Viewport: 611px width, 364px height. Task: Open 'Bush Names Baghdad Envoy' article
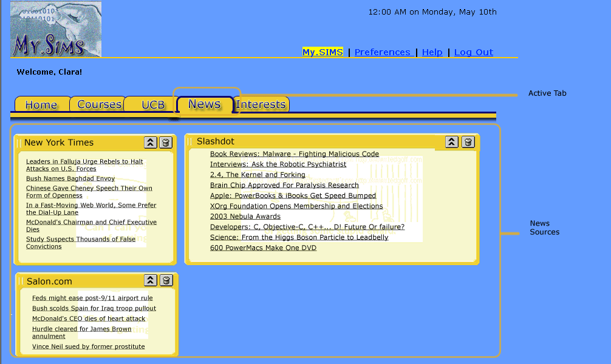[x=70, y=178]
